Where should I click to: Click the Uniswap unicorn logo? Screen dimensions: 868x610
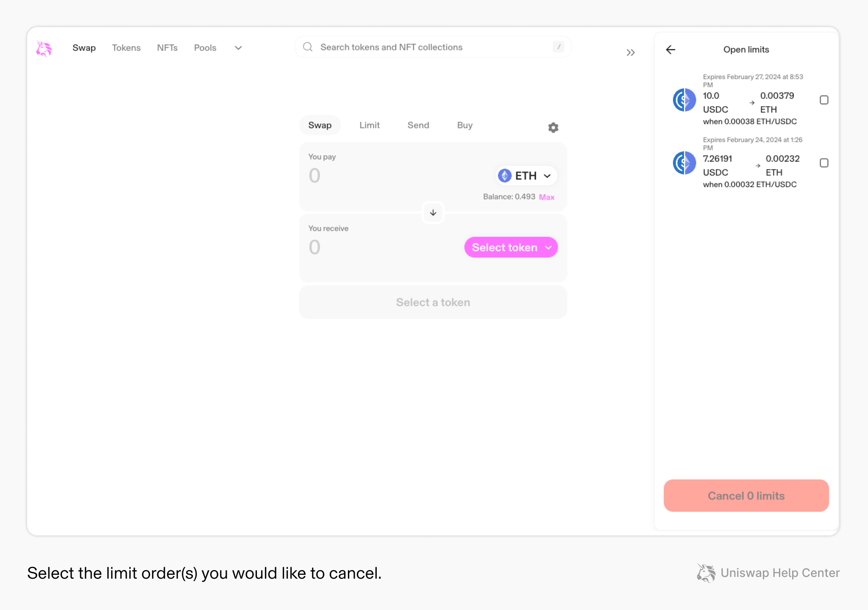point(44,48)
